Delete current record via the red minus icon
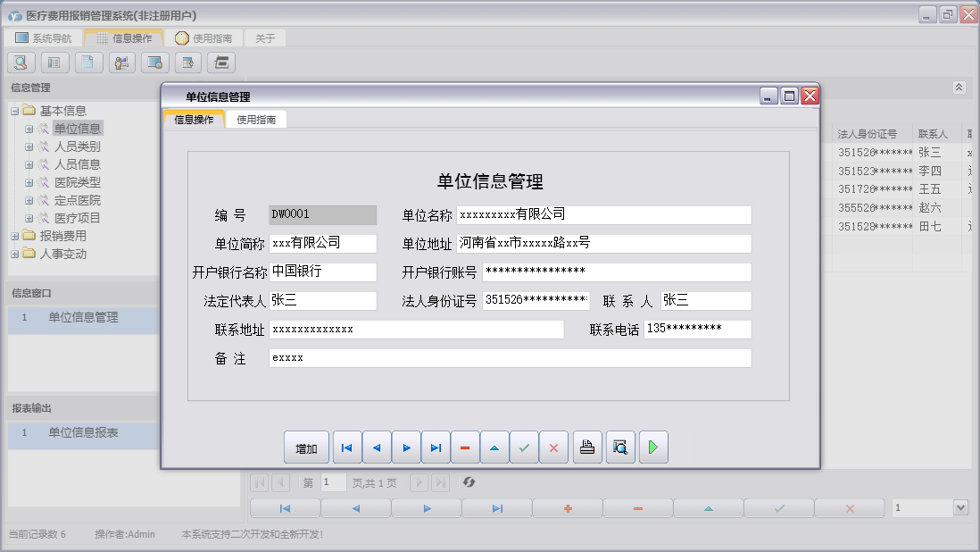Viewport: 980px width, 552px height. 465,447
